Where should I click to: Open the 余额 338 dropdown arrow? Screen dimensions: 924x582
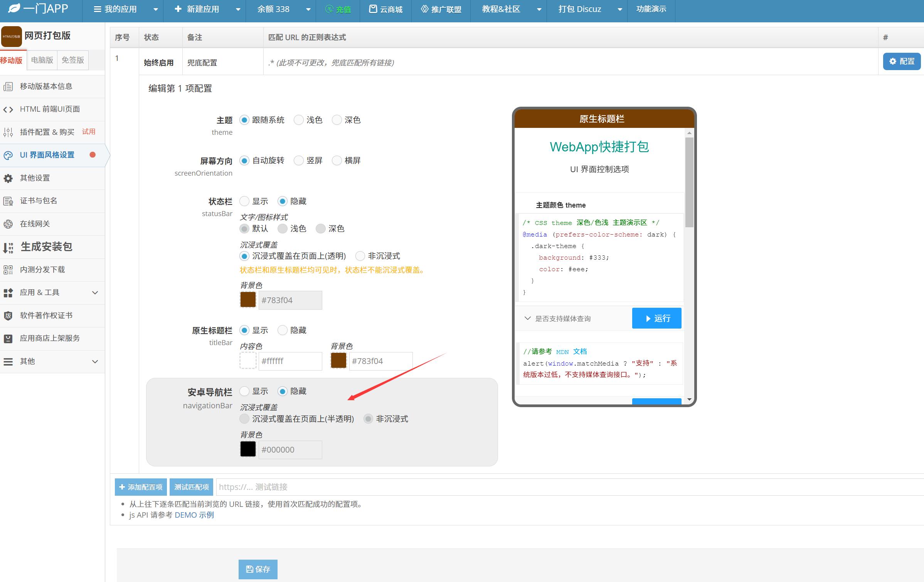pyautogui.click(x=308, y=9)
